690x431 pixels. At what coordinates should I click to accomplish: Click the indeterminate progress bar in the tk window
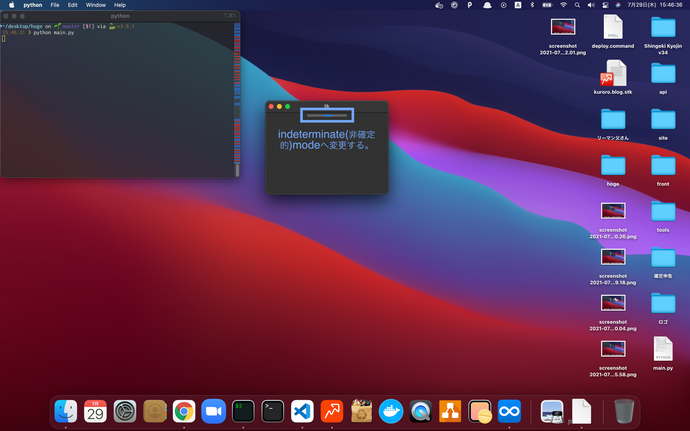[x=327, y=115]
